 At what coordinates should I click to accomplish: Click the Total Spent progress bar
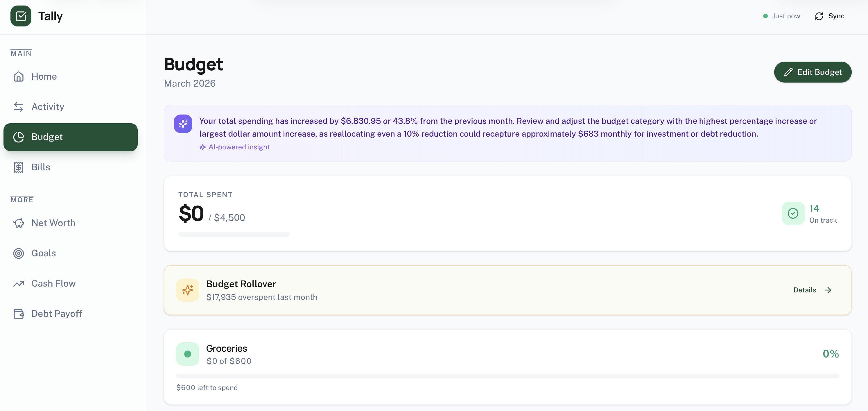pyautogui.click(x=234, y=234)
